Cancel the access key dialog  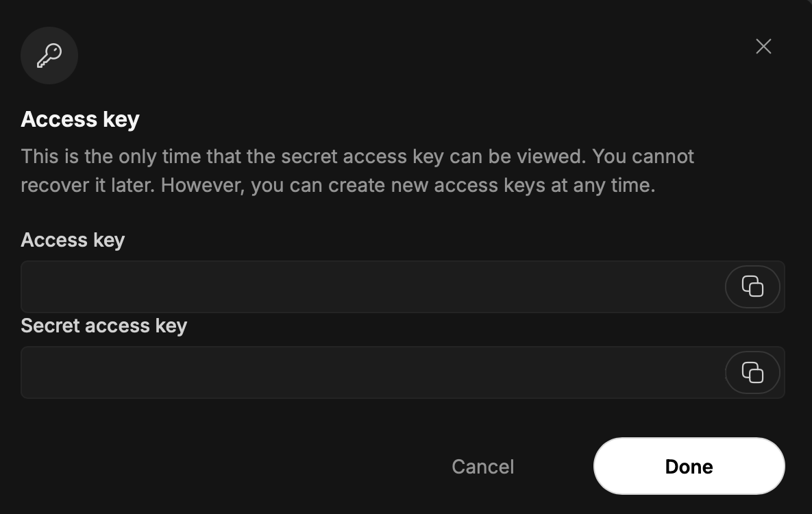(482, 467)
